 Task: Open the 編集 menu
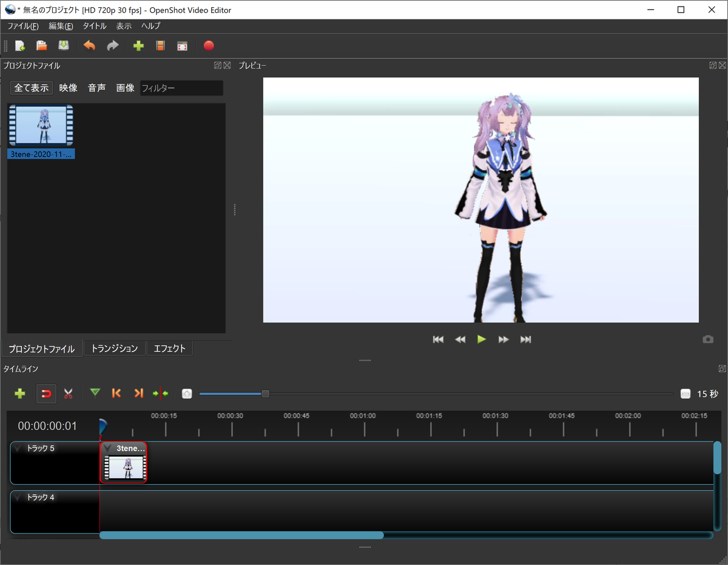tap(61, 26)
